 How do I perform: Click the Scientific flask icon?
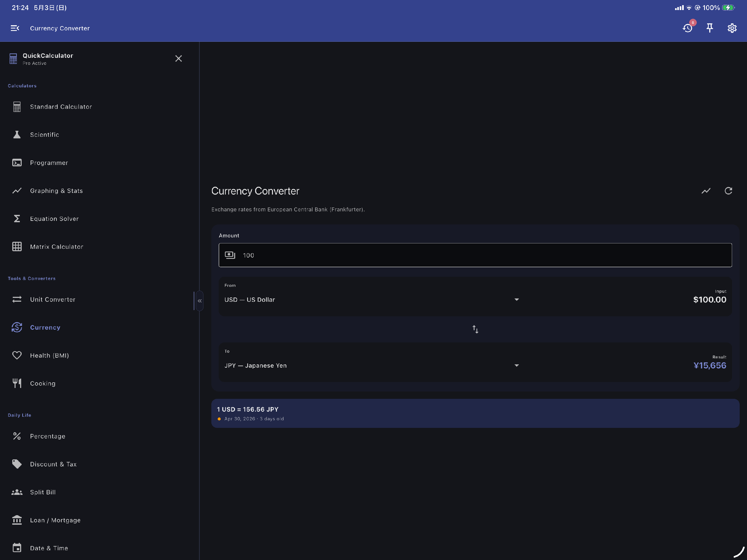point(17,135)
